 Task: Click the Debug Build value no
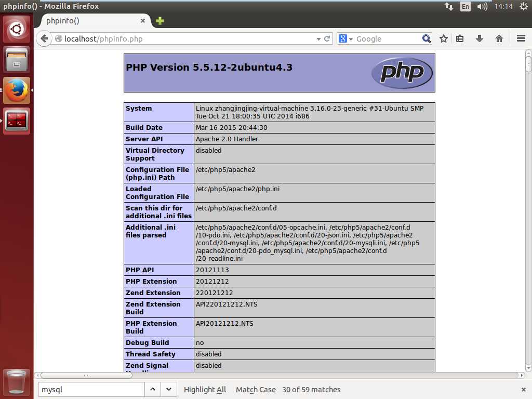[199, 343]
